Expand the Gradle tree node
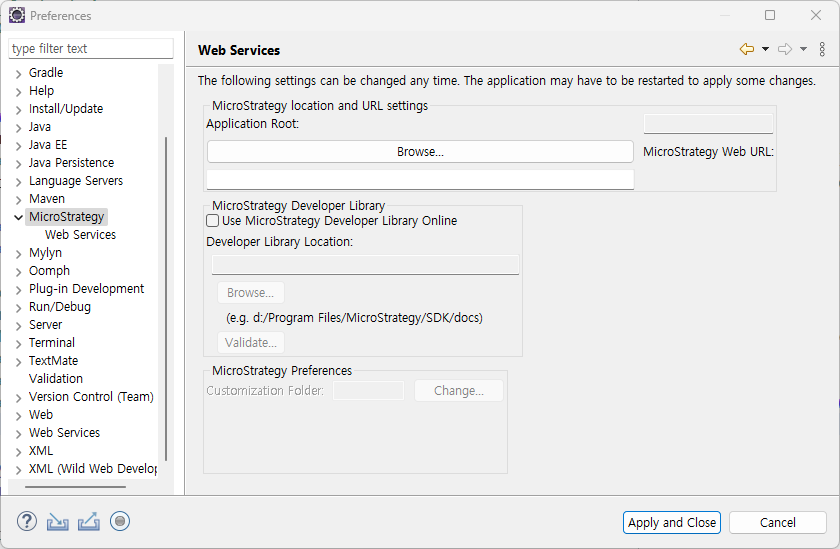The width and height of the screenshot is (840, 549). point(19,74)
